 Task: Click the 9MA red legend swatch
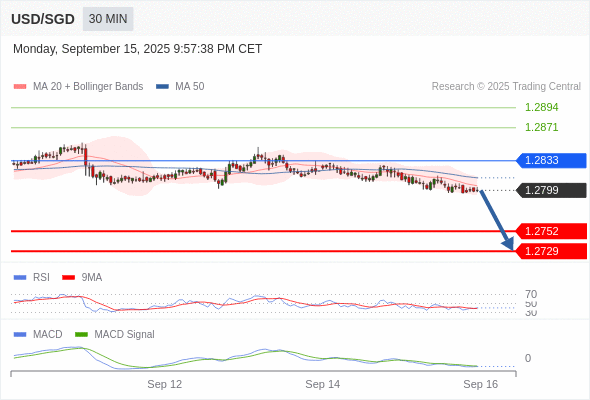68,278
